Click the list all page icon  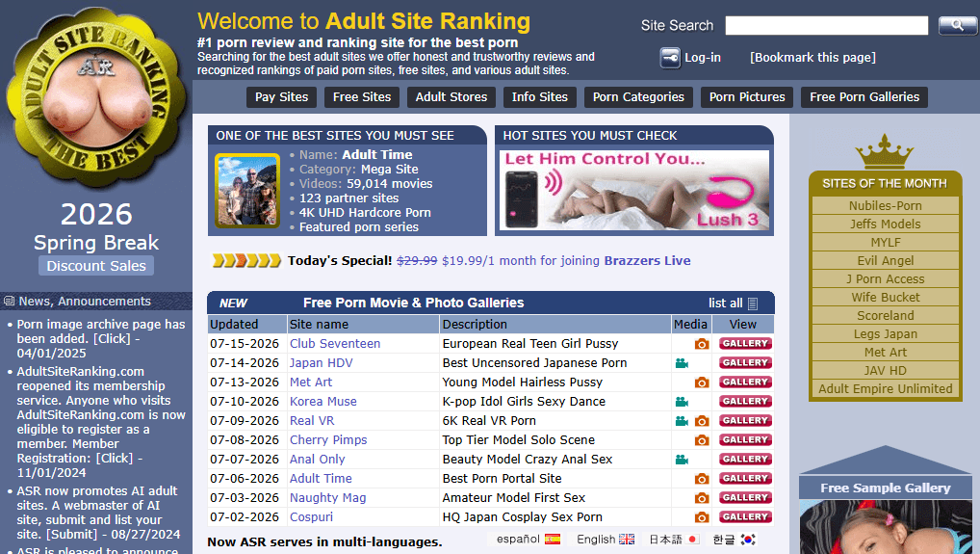coord(753,303)
